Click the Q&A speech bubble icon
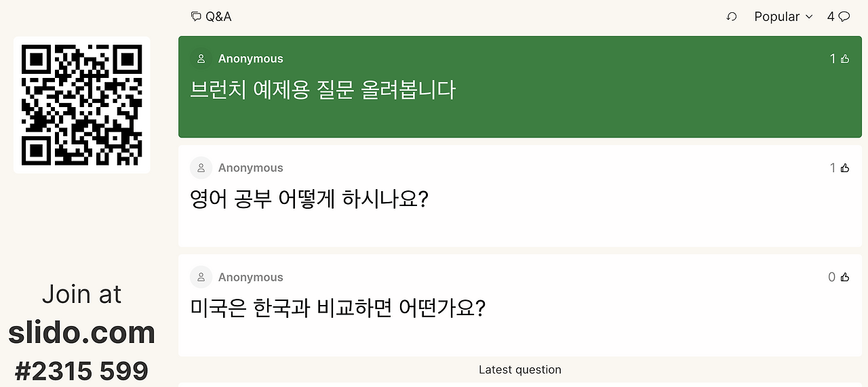Image resolution: width=868 pixels, height=387 pixels. [196, 16]
